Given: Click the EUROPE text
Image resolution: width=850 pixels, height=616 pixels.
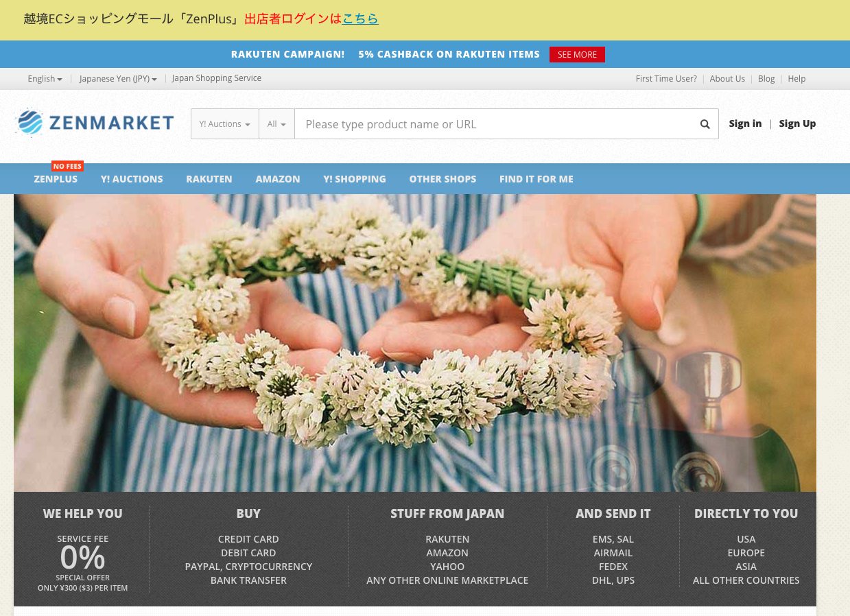Looking at the screenshot, I should point(746,553).
